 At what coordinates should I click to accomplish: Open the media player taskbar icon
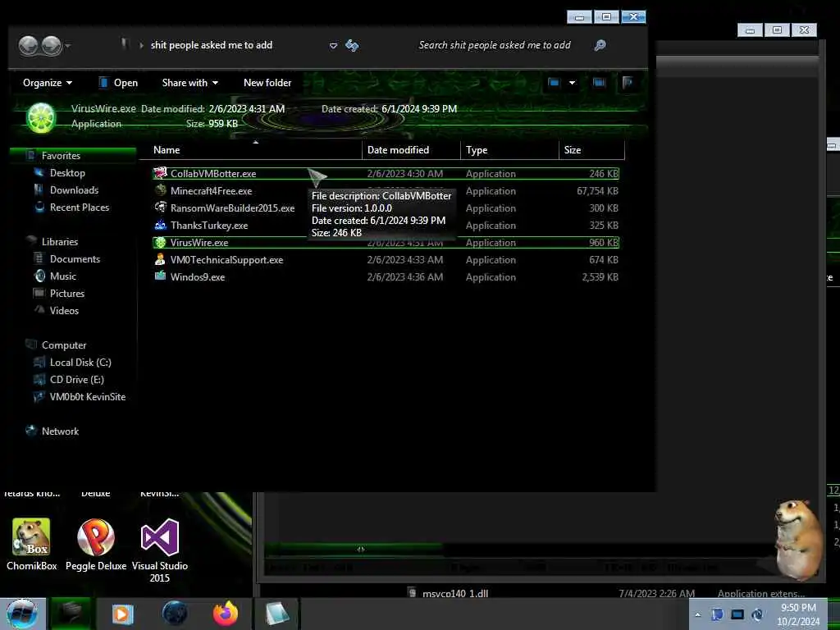pos(122,614)
